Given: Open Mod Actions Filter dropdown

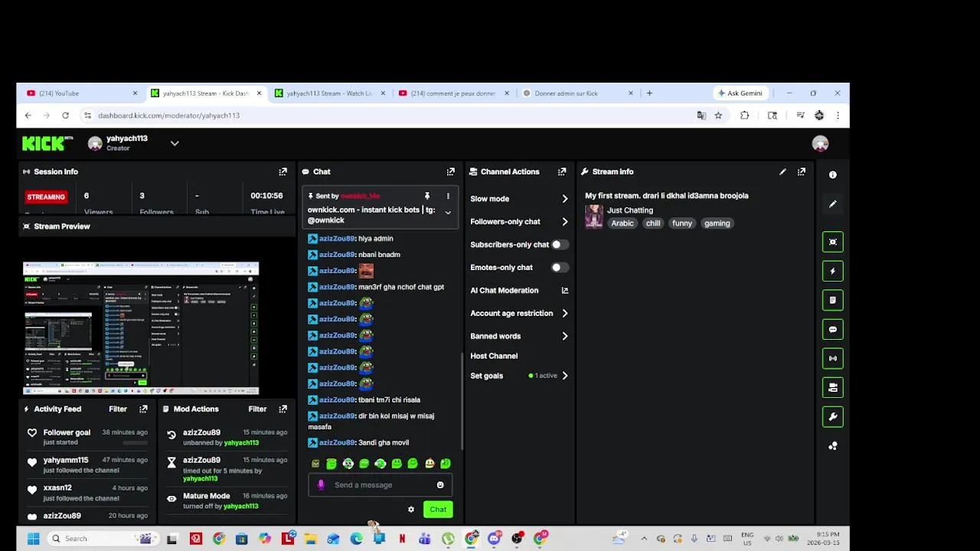Looking at the screenshot, I should 257,409.
